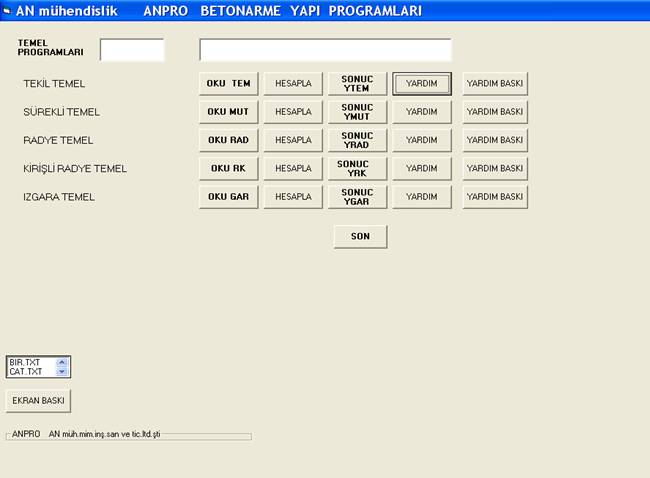Click the TEMEL PROGRAMLARI heading

(50, 48)
